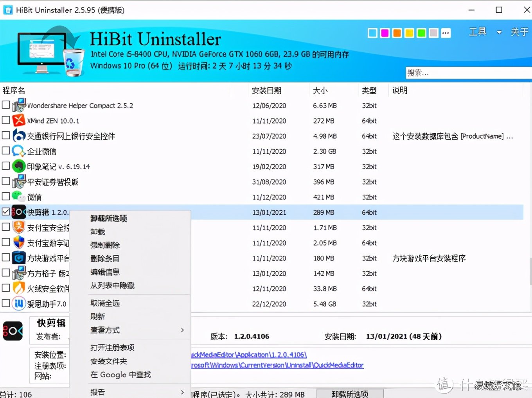Choose 编辑信息 in the context menu

(105, 272)
